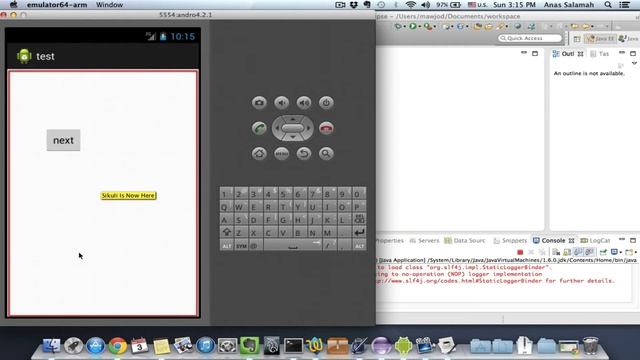The image size is (640, 360).
Task: Click the SYM key on emulator keyboard
Action: point(241,245)
